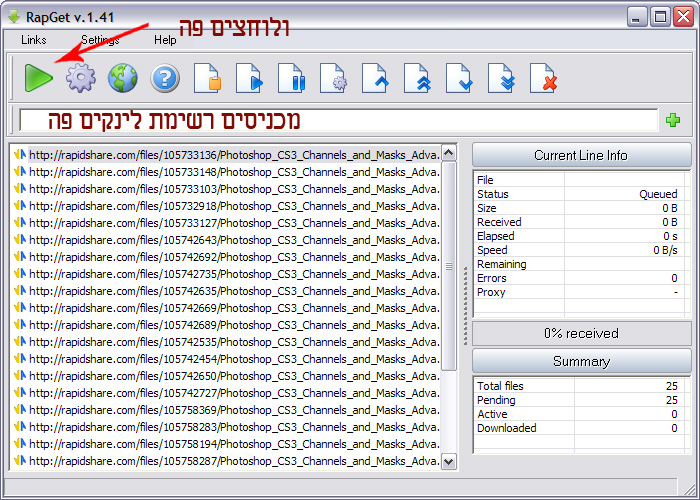
Task: Click the link entry input field
Action: (338, 120)
